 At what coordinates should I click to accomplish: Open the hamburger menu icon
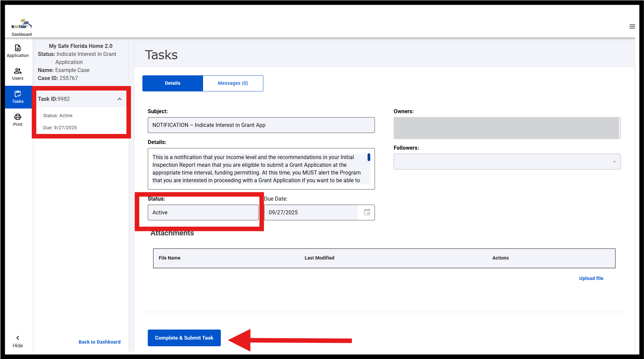coord(632,26)
